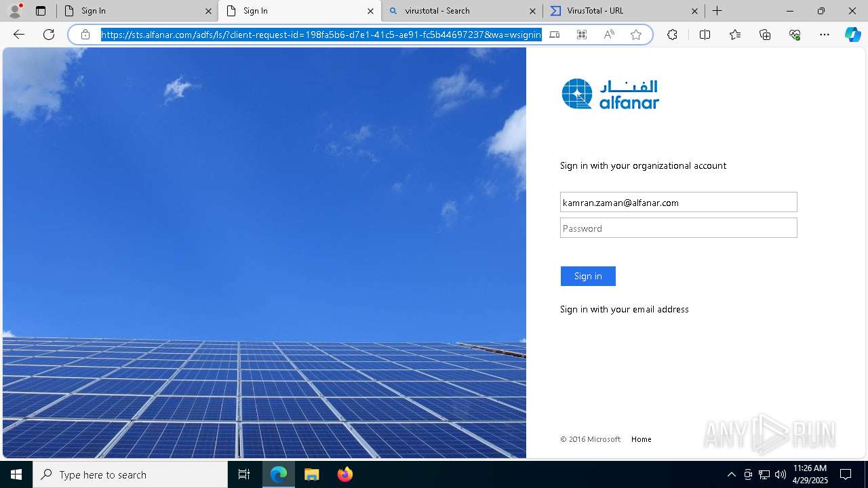Open the volume tray icon
Viewport: 868px width, 488px height.
pyautogui.click(x=781, y=474)
